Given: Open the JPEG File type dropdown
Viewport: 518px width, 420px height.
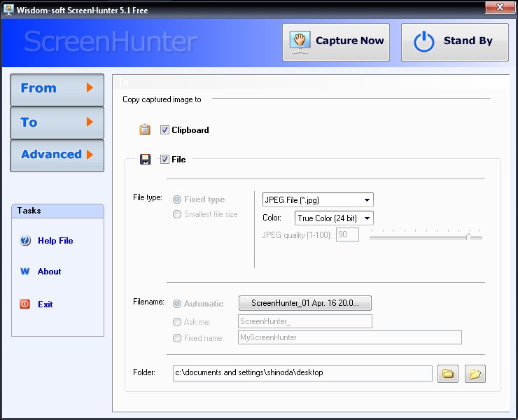Looking at the screenshot, I should [318, 200].
